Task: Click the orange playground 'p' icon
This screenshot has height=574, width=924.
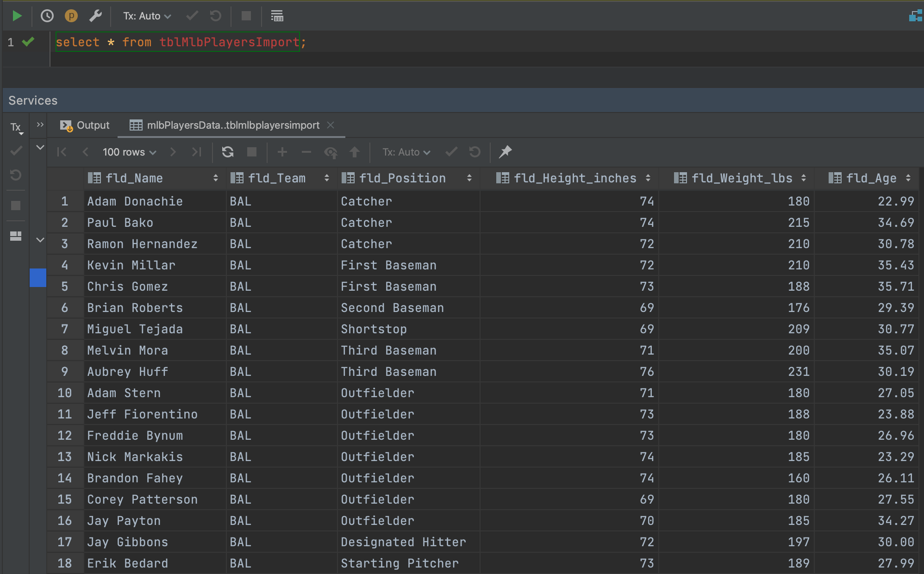Action: [71, 16]
